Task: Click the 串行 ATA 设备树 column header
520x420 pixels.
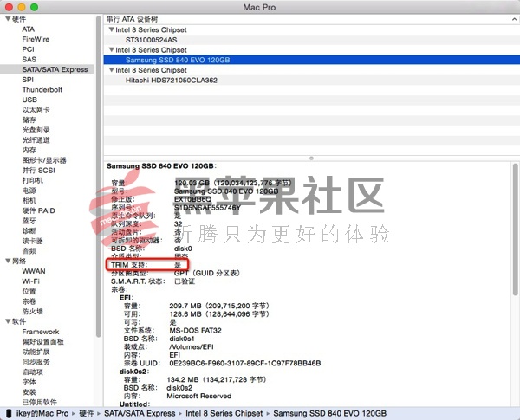Action: pyautogui.click(x=312, y=19)
